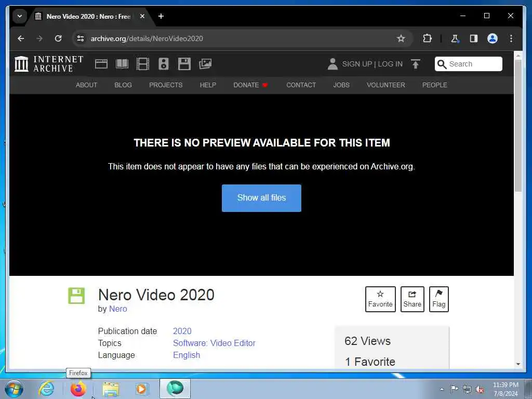Open the Windows Start button
This screenshot has width=532, height=399.
(14, 389)
